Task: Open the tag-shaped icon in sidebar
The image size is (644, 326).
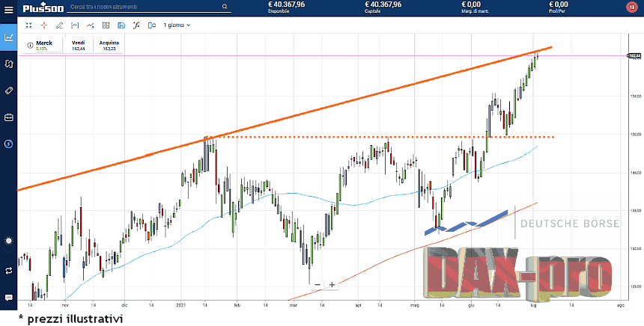Action: (x=9, y=90)
